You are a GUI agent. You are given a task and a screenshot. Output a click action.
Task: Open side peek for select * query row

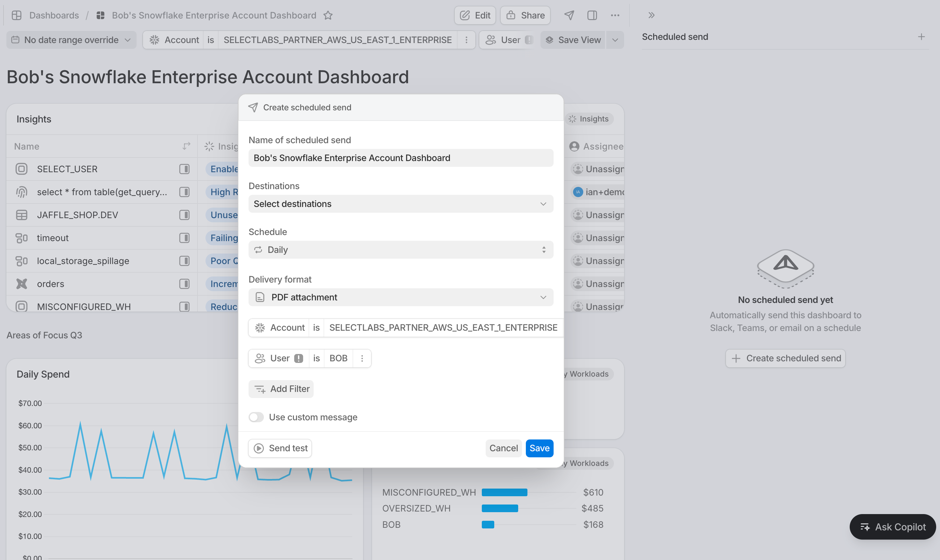tap(184, 192)
